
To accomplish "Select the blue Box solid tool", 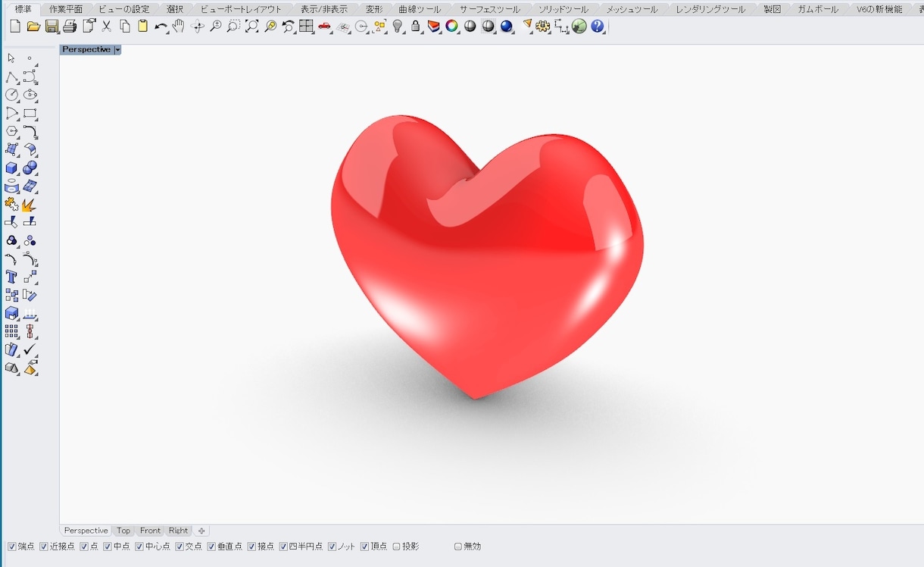I will 11,168.
